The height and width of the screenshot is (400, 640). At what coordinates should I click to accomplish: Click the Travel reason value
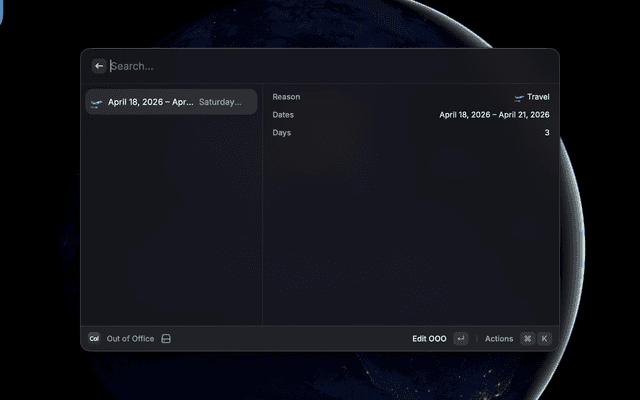click(538, 97)
